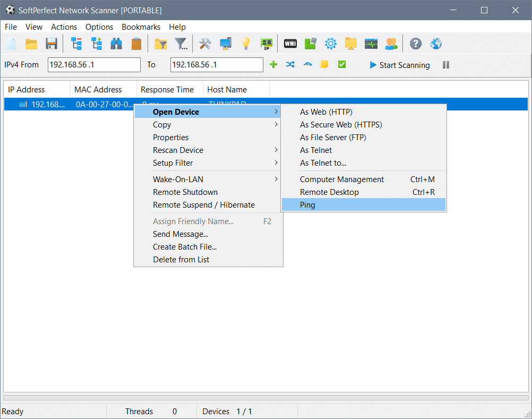This screenshot has width=532, height=419.
Task: Toggle the green checkmark icon
Action: pyautogui.click(x=342, y=64)
